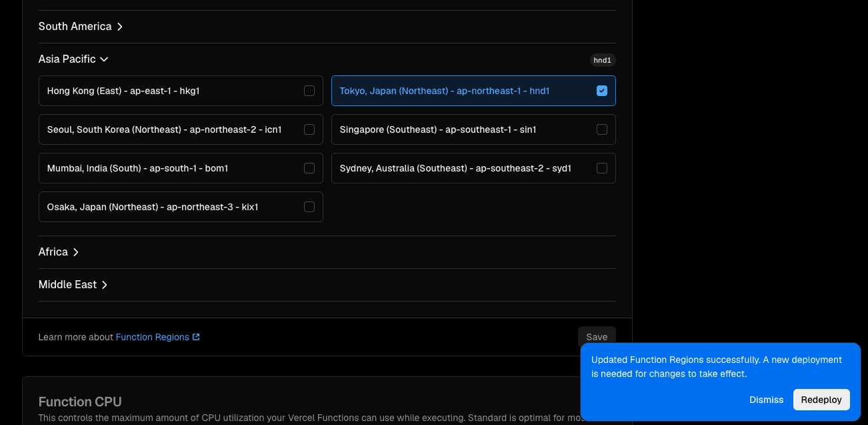
Task: Click the down chevron next to Asia Pacific
Action: [104, 59]
